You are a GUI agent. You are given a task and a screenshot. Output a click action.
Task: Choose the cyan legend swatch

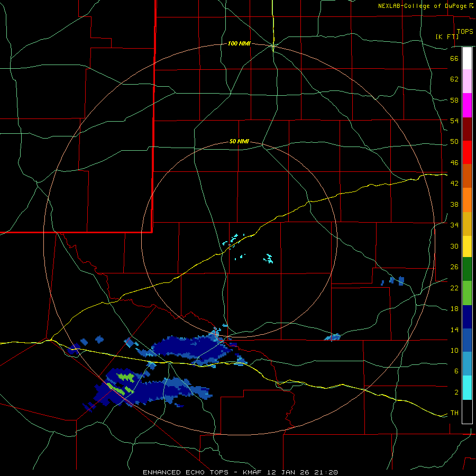[467, 387]
